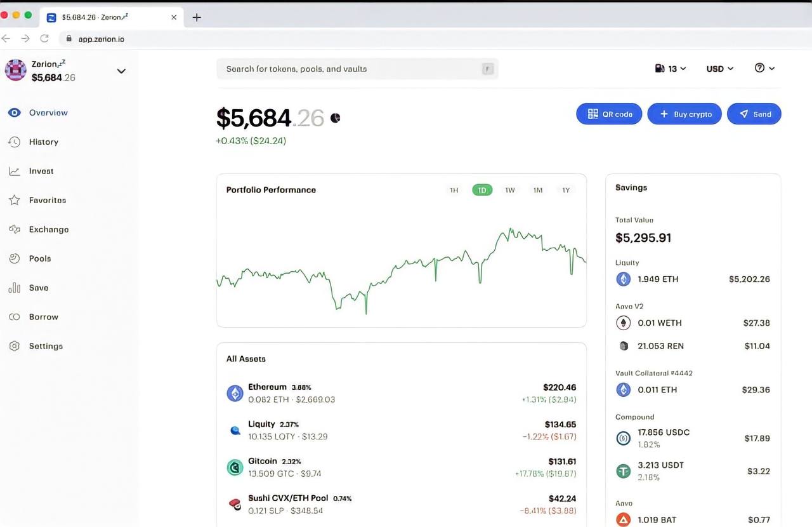Open the Gitcoin asset name
Screen dimensions: 812x527
(x=263, y=462)
